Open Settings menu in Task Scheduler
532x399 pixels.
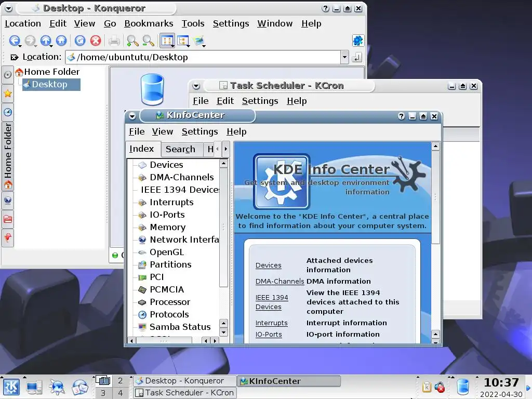(260, 101)
